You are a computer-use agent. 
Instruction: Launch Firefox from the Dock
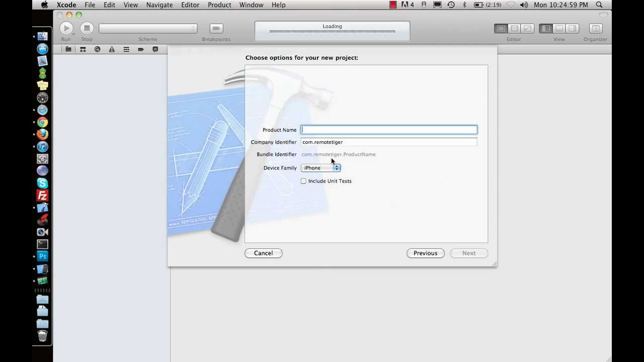tap(43, 134)
